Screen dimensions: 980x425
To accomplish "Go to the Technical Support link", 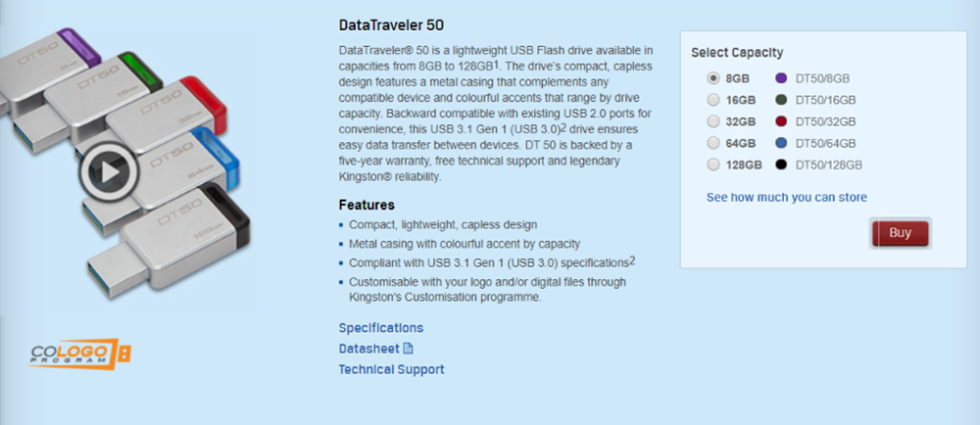I will click(x=391, y=369).
